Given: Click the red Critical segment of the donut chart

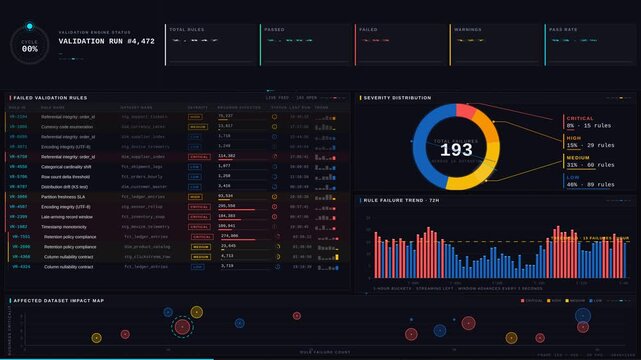Looking at the screenshot, I should (x=465, y=111).
